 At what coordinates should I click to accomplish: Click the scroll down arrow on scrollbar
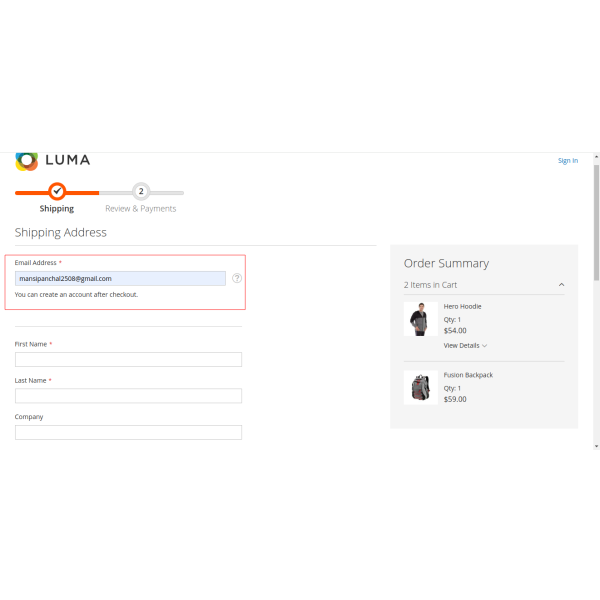point(596,445)
